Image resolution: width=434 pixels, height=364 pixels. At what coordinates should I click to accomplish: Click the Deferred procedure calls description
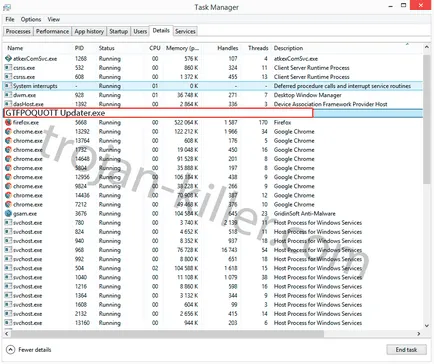[342, 86]
